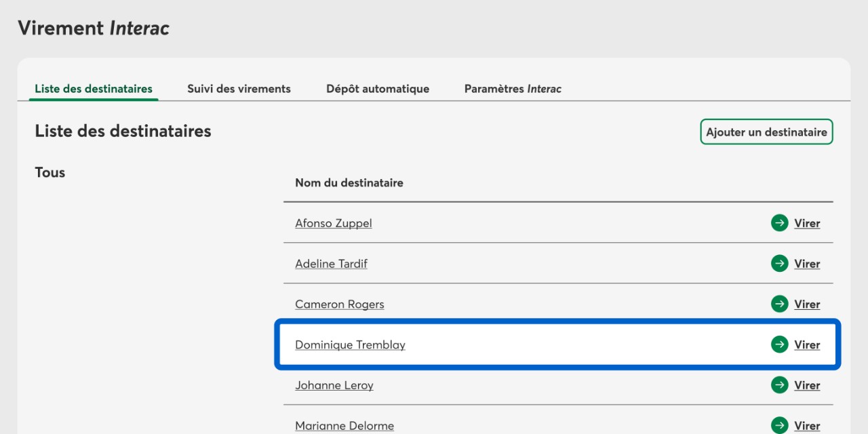Switch to the Suivi des virements tab
Image resolution: width=868 pixels, height=434 pixels.
pos(239,89)
